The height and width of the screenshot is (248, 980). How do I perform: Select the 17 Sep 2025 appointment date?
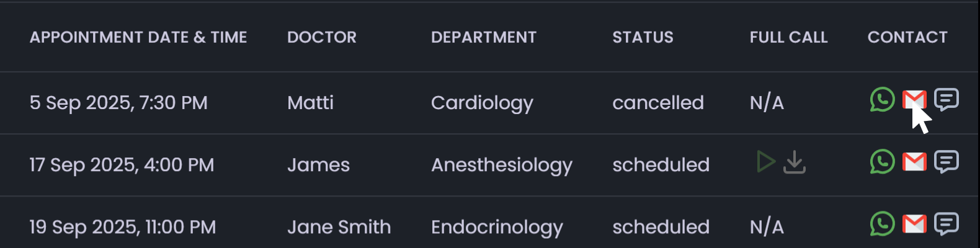click(122, 165)
